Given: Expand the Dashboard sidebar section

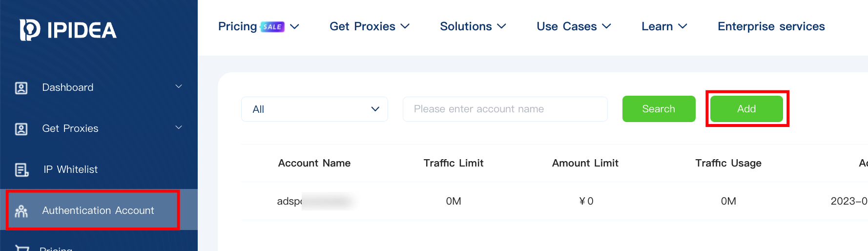Looking at the screenshot, I should (x=179, y=86).
